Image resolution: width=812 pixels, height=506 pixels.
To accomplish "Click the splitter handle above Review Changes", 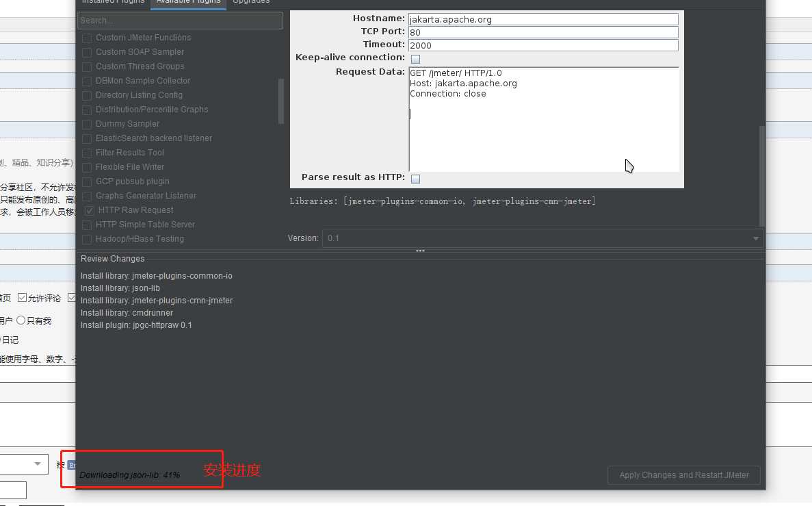I will tap(420, 251).
